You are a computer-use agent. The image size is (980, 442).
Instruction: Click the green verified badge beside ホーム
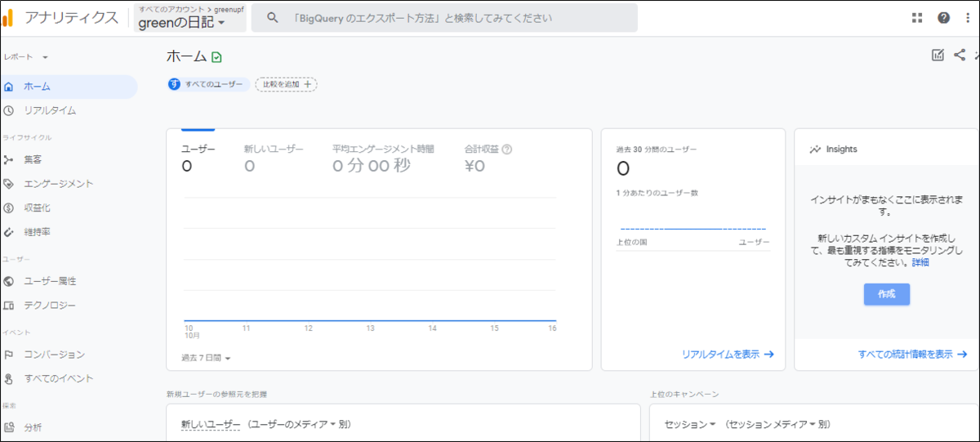click(x=216, y=57)
